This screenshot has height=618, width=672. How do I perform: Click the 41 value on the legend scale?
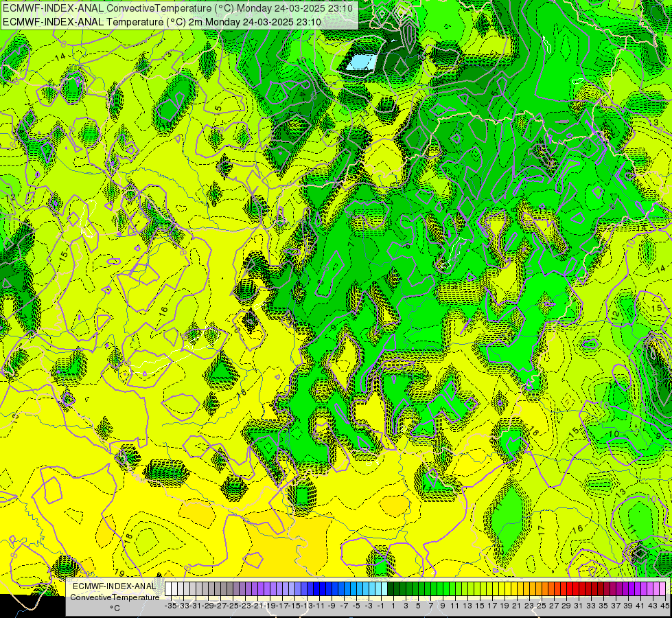(x=640, y=606)
